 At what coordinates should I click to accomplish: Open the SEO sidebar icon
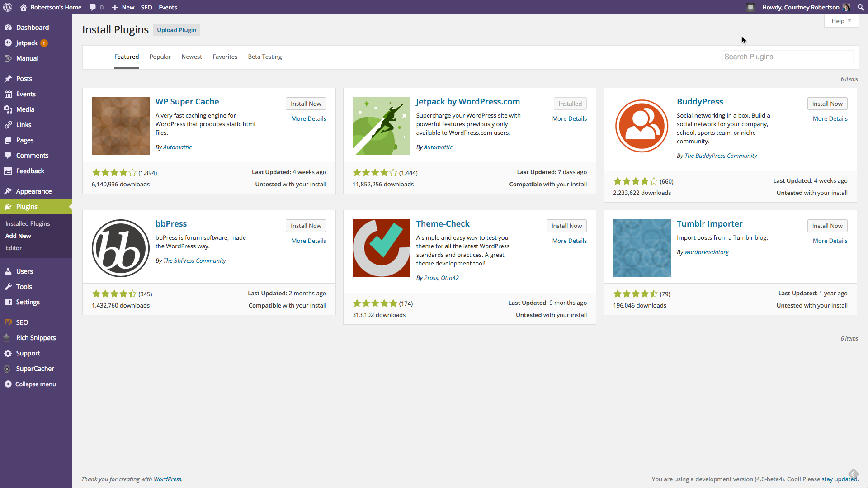[8, 322]
